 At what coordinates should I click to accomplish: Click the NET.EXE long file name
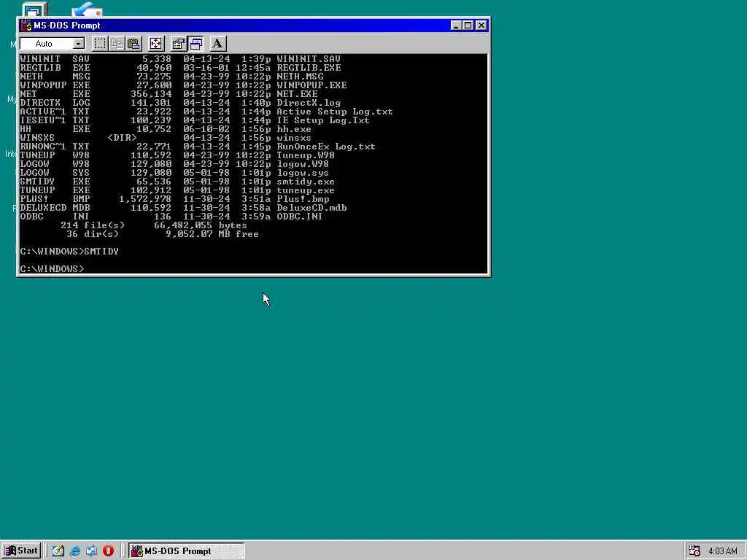tap(298, 94)
